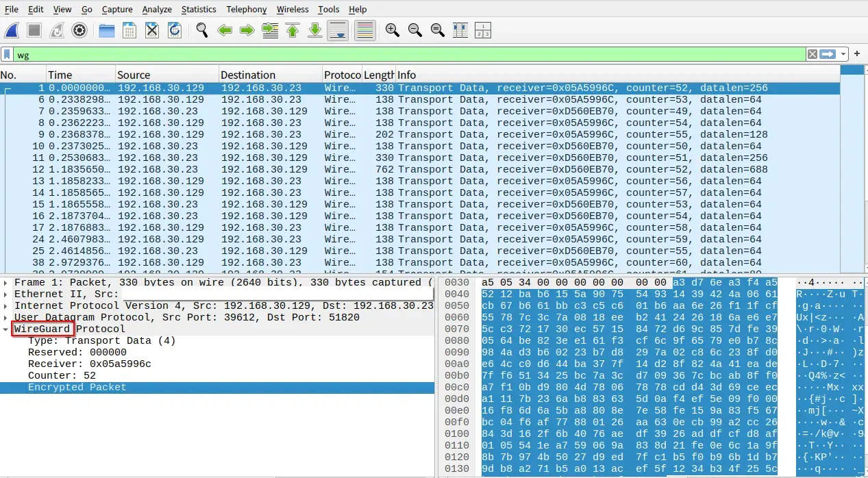Sort by the Protocol column header

pos(342,75)
